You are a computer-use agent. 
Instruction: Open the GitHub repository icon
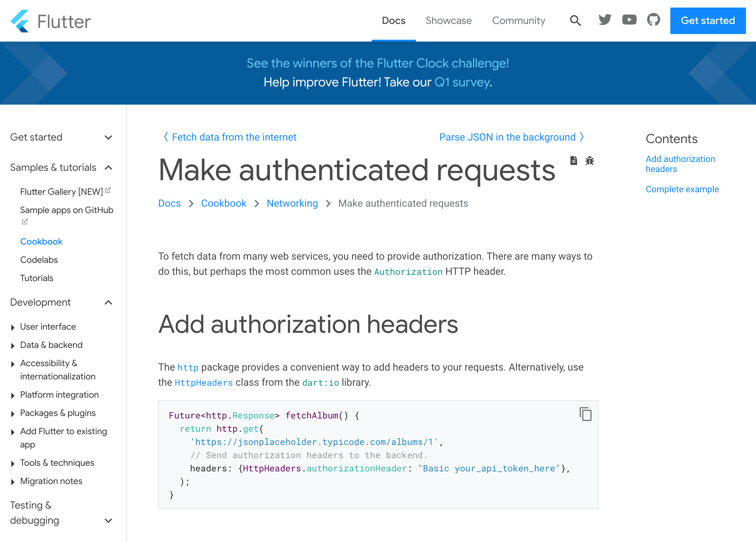pyautogui.click(x=653, y=20)
